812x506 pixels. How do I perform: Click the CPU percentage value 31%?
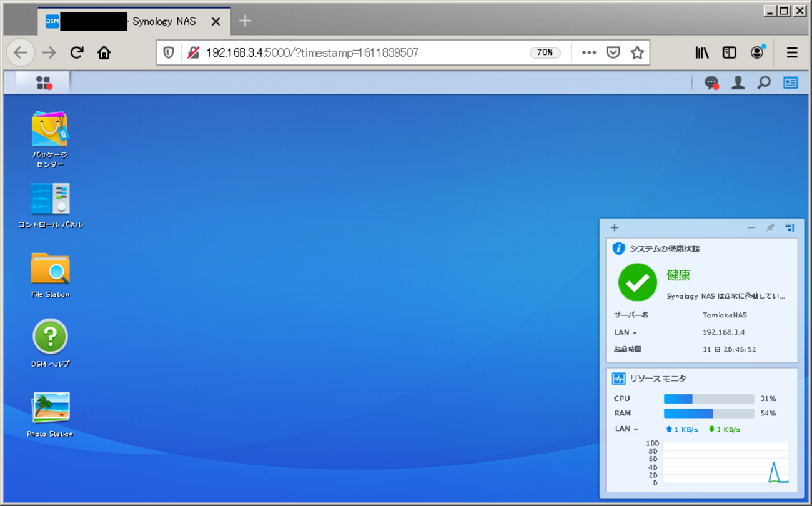[768, 399]
